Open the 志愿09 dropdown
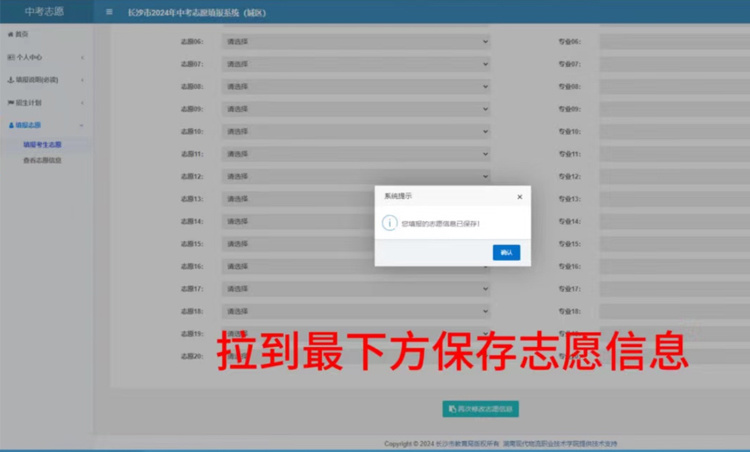Viewport: 750px width, 452px height. point(356,109)
